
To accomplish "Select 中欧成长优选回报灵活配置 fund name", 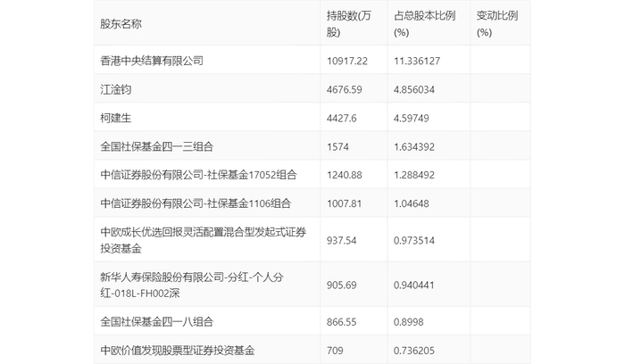I will pos(204,240).
